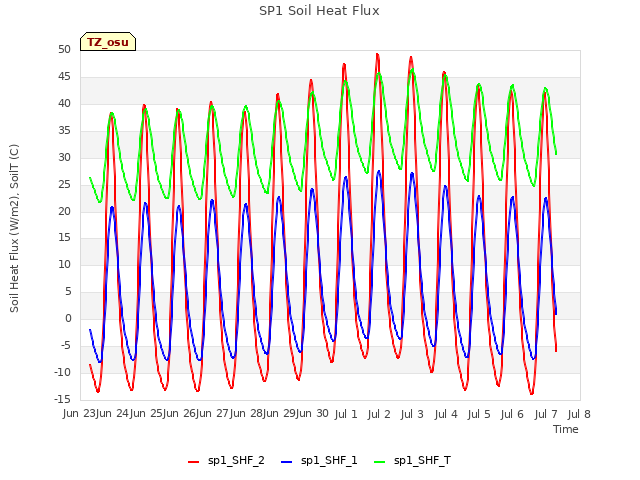Click the highest green peak near Jul 3
The height and width of the screenshot is (480, 640).
click(x=413, y=70)
